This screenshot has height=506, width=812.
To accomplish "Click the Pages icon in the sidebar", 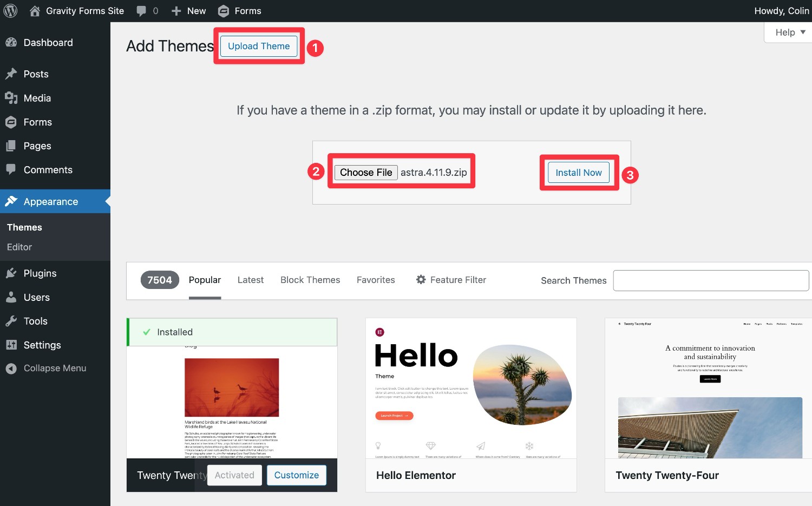I will point(11,146).
